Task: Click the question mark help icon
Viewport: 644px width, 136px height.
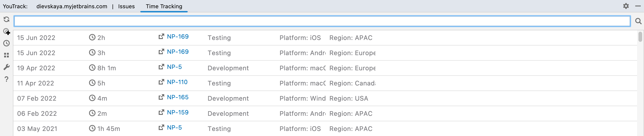Action: (x=6, y=79)
